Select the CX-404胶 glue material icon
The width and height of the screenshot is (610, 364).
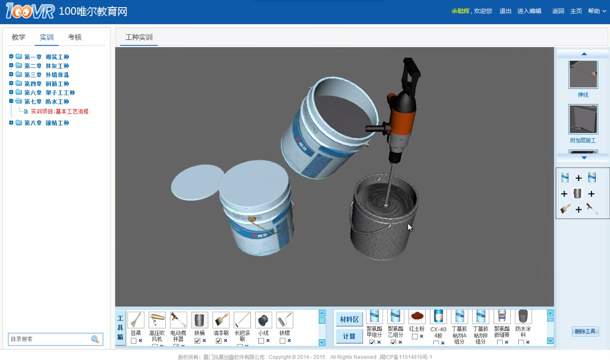pyautogui.click(x=438, y=317)
